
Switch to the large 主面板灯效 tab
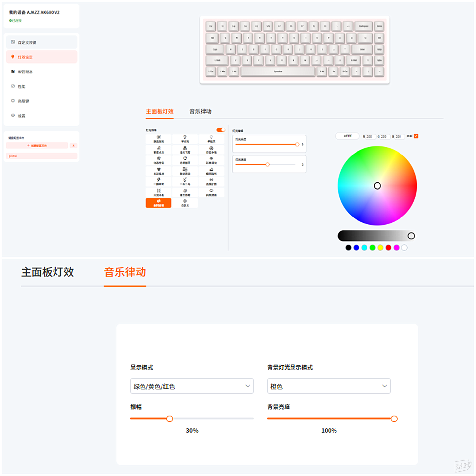pyautogui.click(x=48, y=272)
